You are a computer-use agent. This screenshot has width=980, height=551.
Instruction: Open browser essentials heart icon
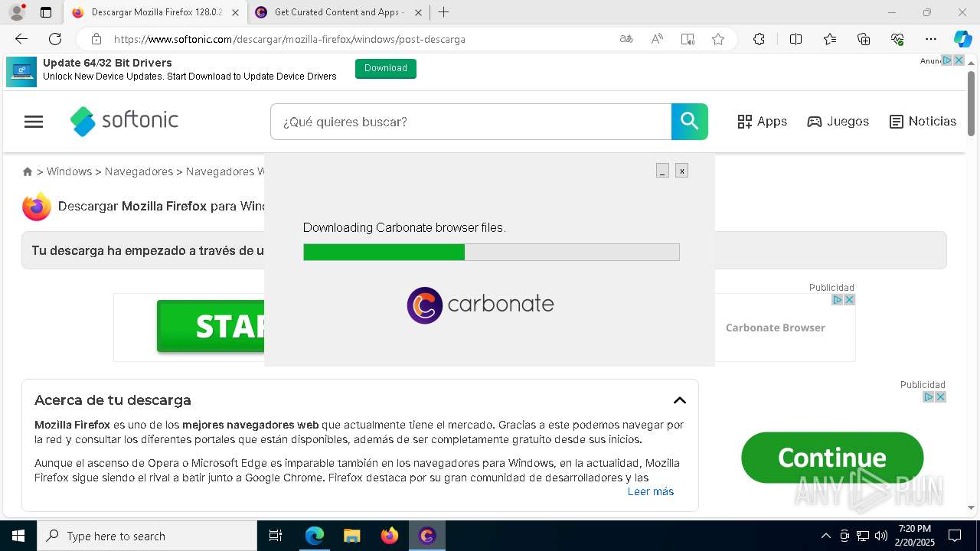[897, 39]
